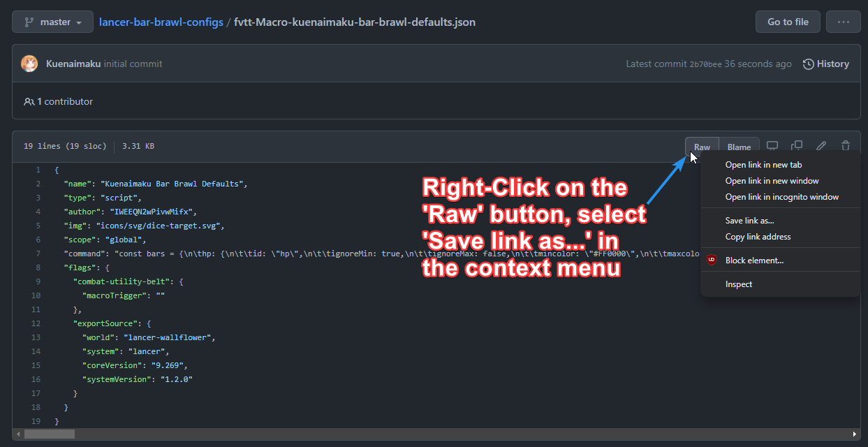Open the three-dot more options menu
Viewport: 868px width, 447px height.
tap(844, 22)
